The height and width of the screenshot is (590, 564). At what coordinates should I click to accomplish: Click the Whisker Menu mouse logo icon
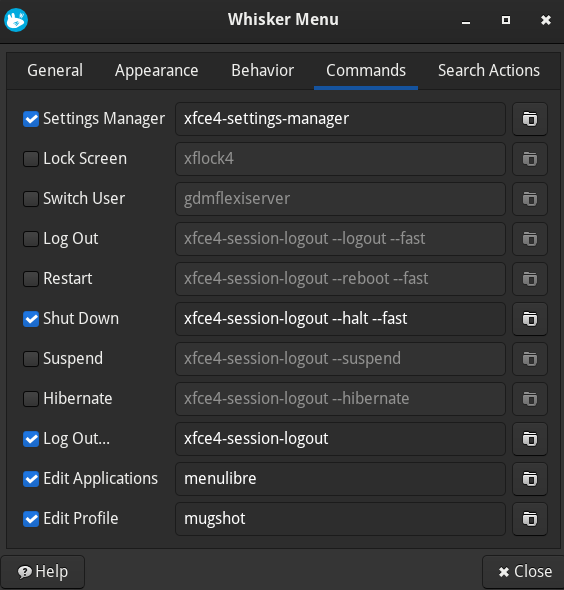point(16,20)
